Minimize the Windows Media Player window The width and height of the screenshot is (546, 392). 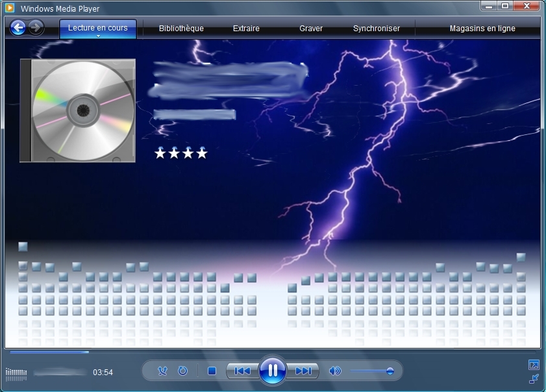click(x=490, y=6)
